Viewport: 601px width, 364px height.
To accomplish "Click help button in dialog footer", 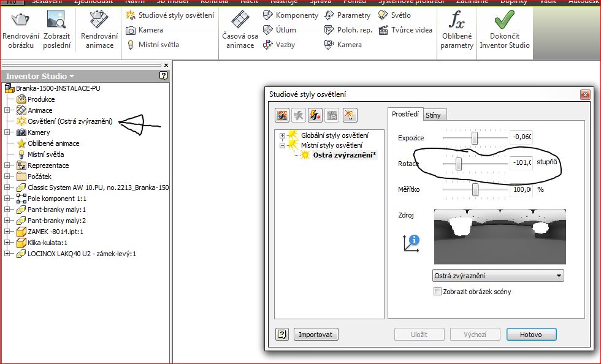I will (x=281, y=335).
